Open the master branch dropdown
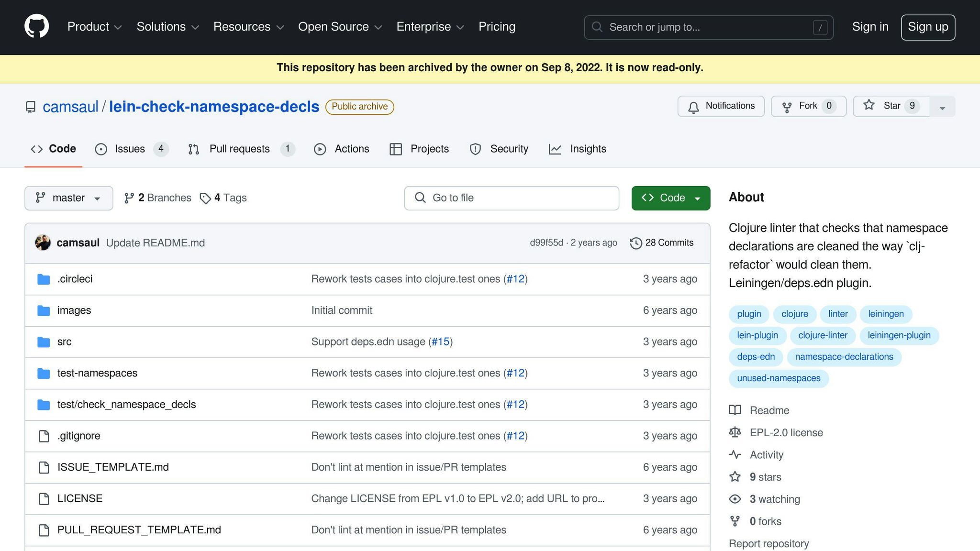 [69, 198]
